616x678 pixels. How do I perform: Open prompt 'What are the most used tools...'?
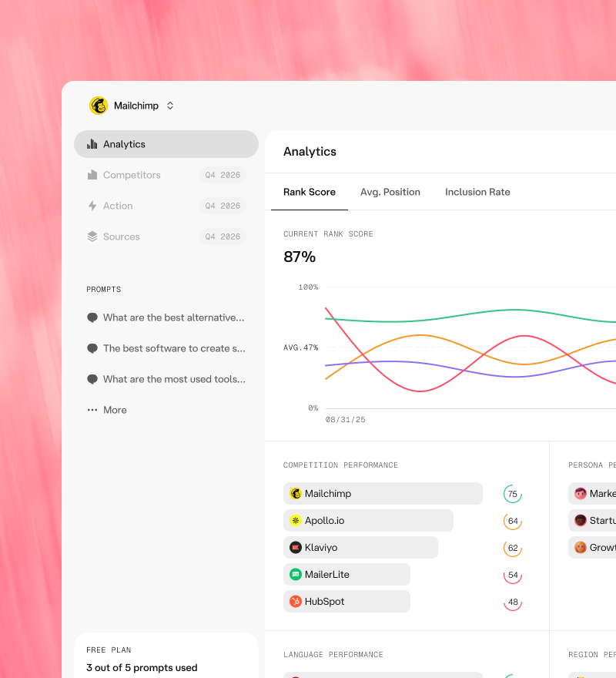tap(166, 379)
